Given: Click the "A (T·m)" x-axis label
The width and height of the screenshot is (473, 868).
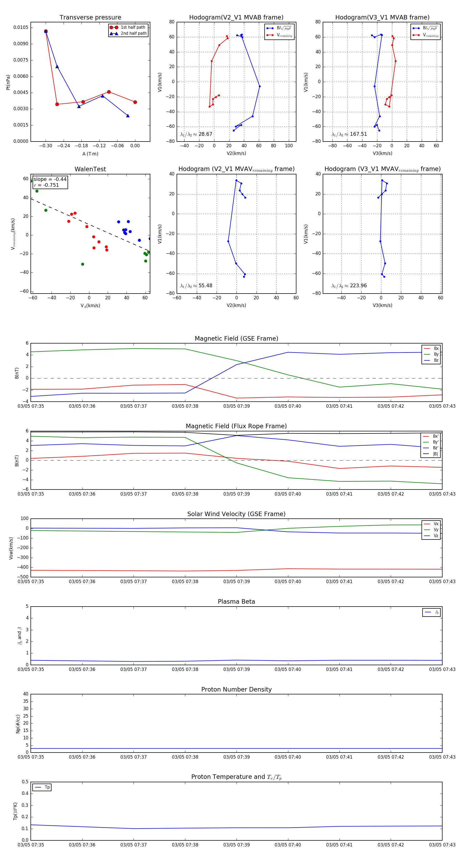Looking at the screenshot, I should (x=90, y=154).
